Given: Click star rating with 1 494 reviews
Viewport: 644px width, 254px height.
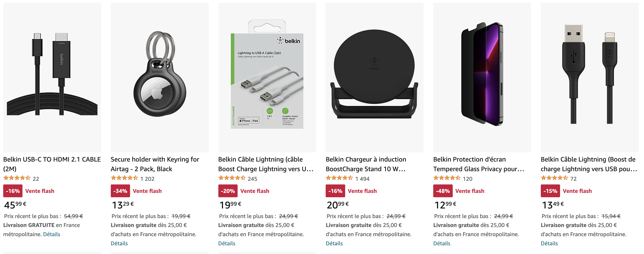Looking at the screenshot, I should 339,178.
